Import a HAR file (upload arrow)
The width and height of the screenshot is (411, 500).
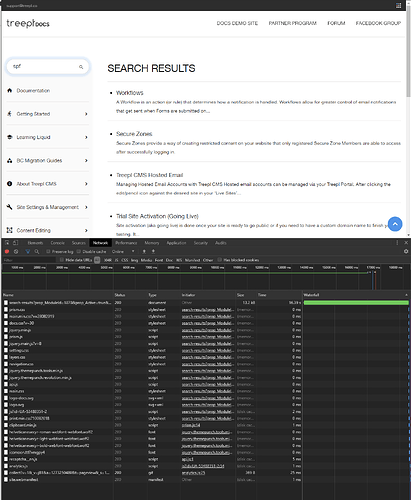[x=144, y=251]
